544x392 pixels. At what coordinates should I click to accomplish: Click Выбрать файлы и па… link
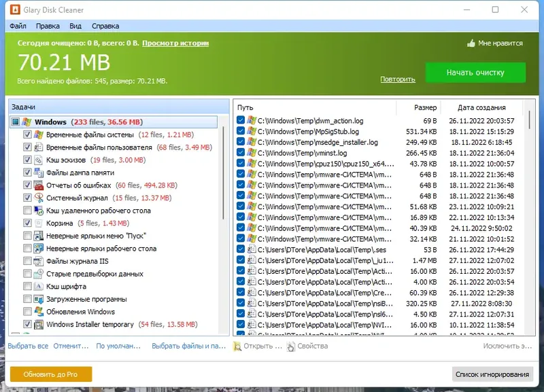point(189,346)
